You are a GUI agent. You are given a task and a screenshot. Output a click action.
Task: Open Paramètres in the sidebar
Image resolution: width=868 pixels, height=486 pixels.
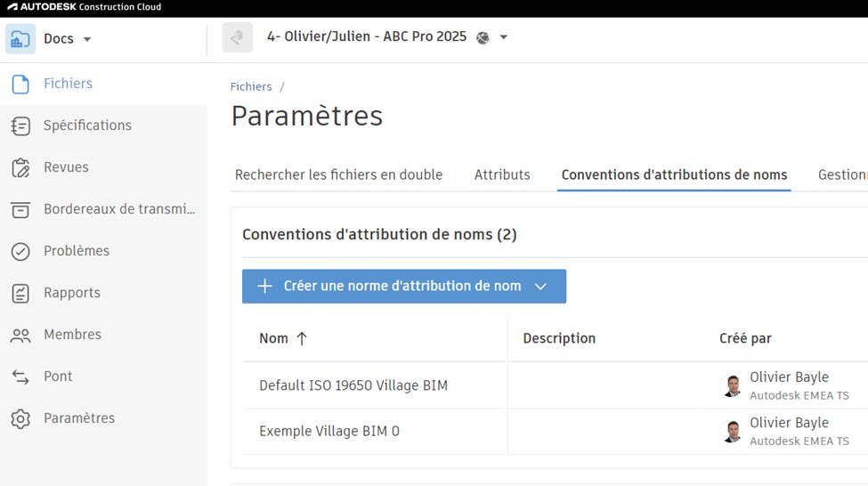click(79, 418)
